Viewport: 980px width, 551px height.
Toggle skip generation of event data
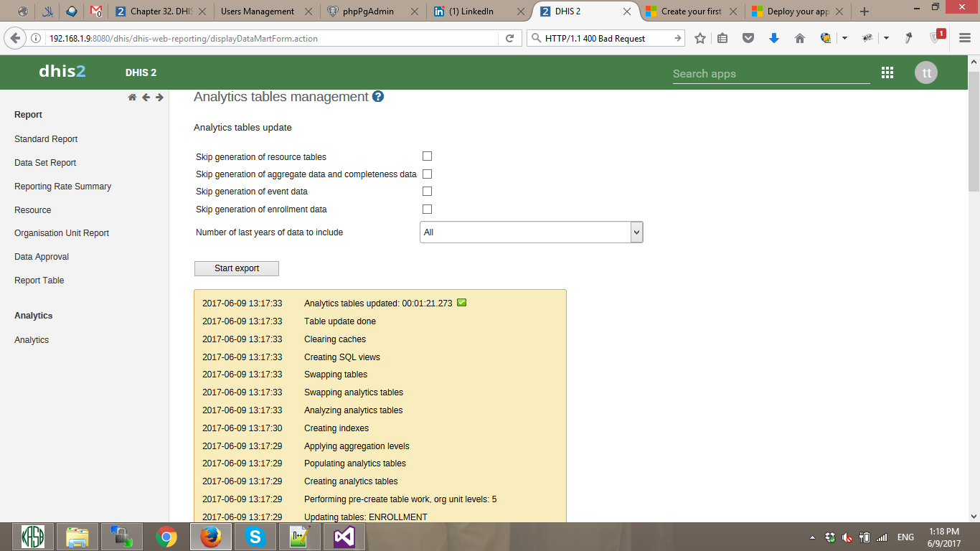(427, 192)
